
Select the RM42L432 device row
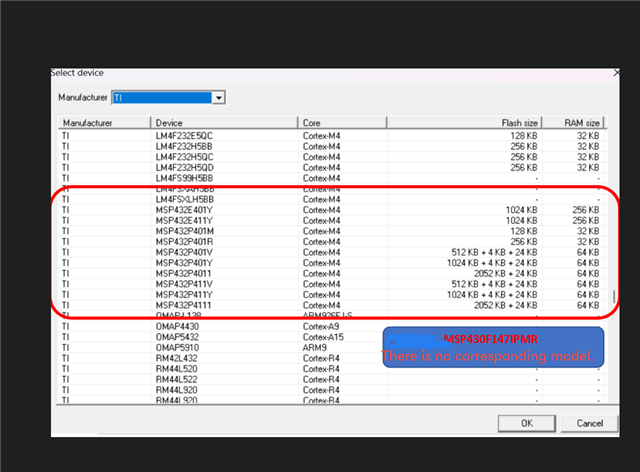332,359
